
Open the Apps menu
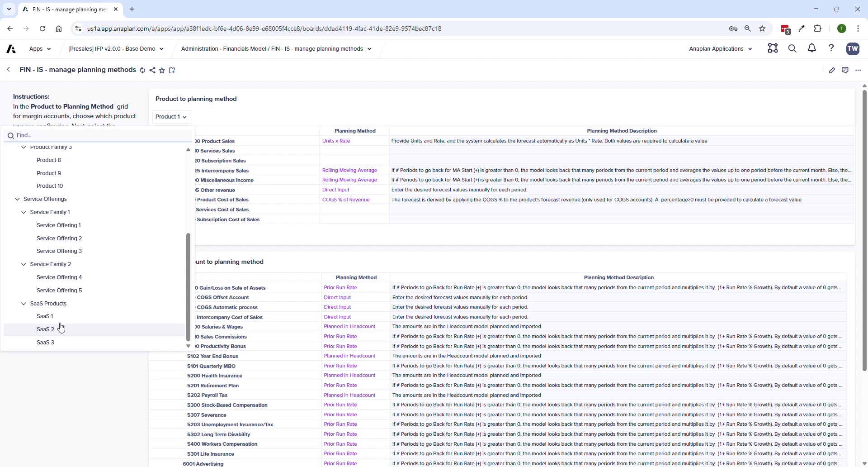click(x=39, y=48)
